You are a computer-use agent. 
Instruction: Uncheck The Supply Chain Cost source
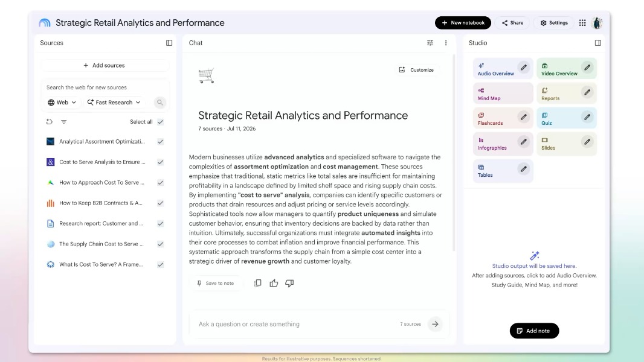click(x=161, y=244)
